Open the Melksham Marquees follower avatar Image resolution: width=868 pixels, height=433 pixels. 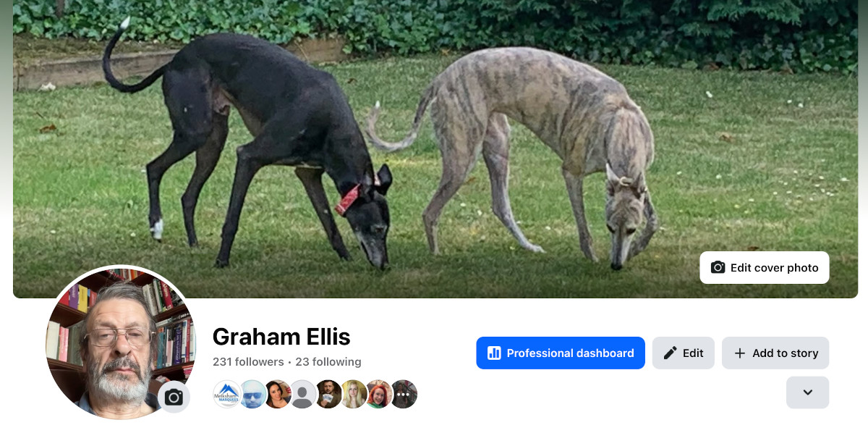point(227,395)
